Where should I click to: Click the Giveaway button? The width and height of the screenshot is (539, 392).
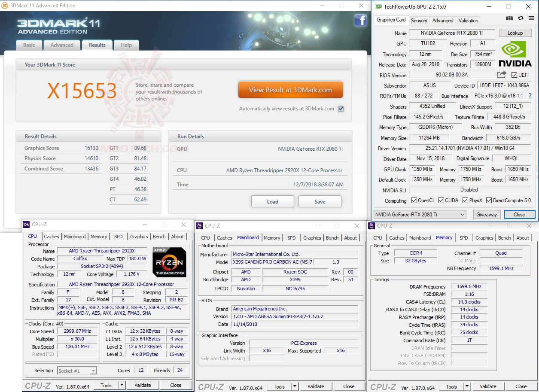tap(487, 215)
